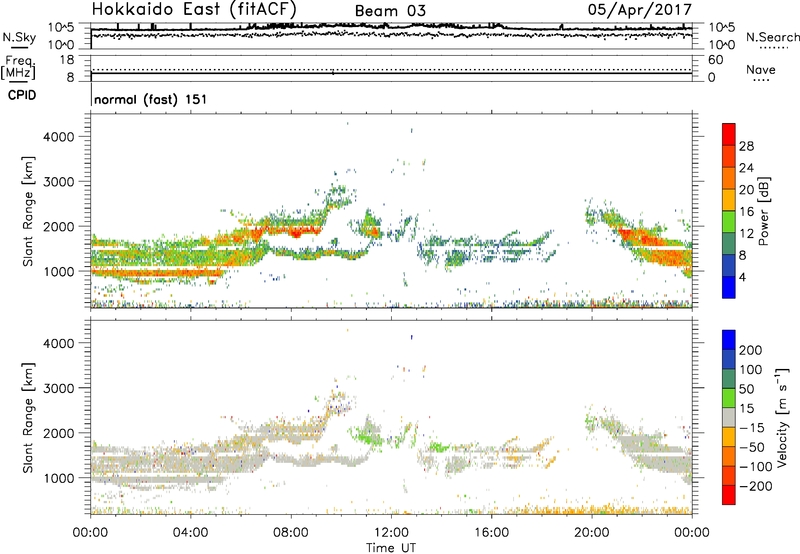
Task: Click the 'Nave' legend label
Action: tap(760, 70)
